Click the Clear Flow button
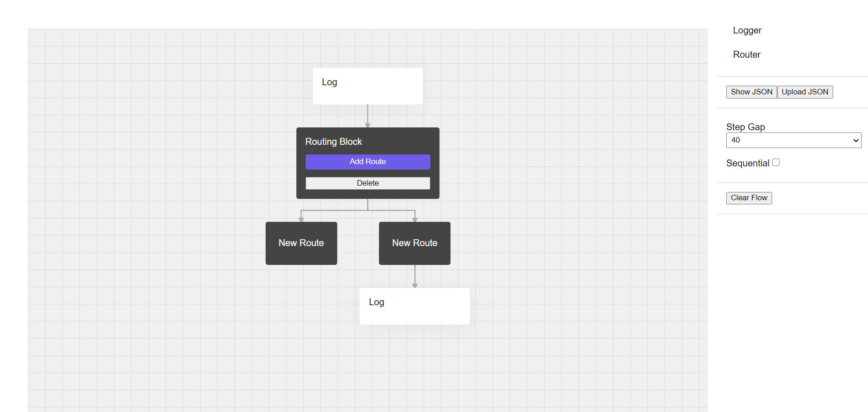This screenshot has width=868, height=412. (x=749, y=198)
